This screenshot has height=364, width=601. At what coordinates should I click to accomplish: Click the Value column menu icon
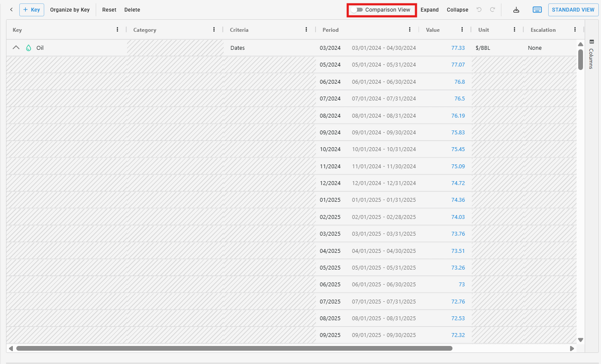click(x=462, y=30)
